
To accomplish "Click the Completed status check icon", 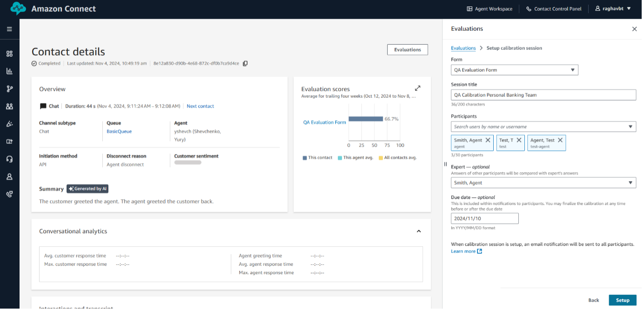I will 34,63.
